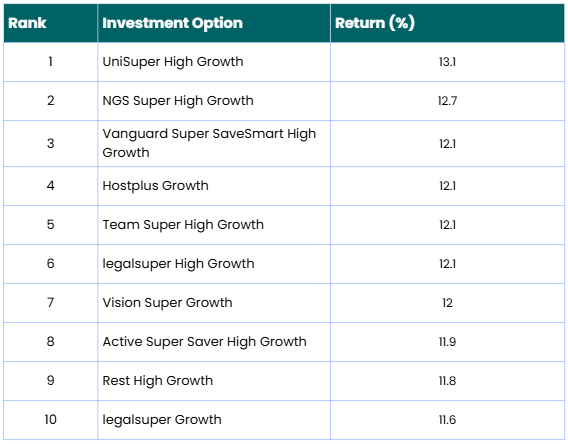
Task: Click the 11.9 return value
Action: coord(447,342)
